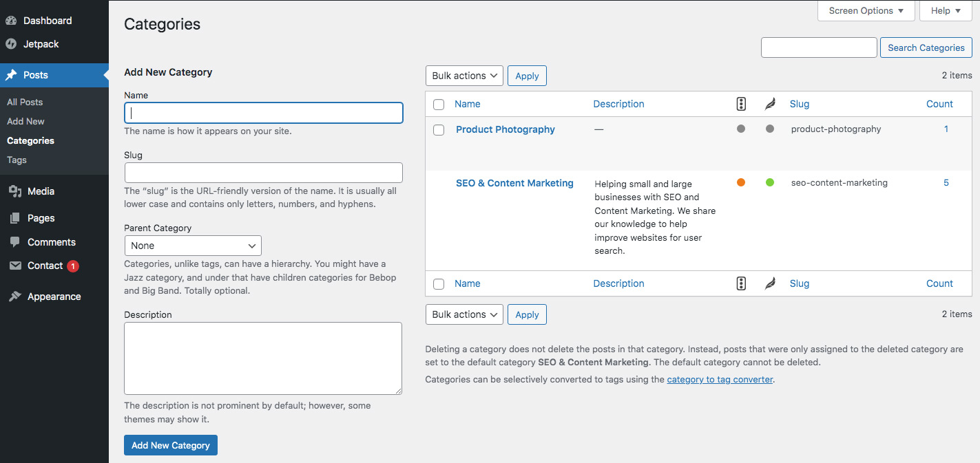The height and width of the screenshot is (463, 980).
Task: Open the Bulk actions dropdown
Action: (x=463, y=76)
